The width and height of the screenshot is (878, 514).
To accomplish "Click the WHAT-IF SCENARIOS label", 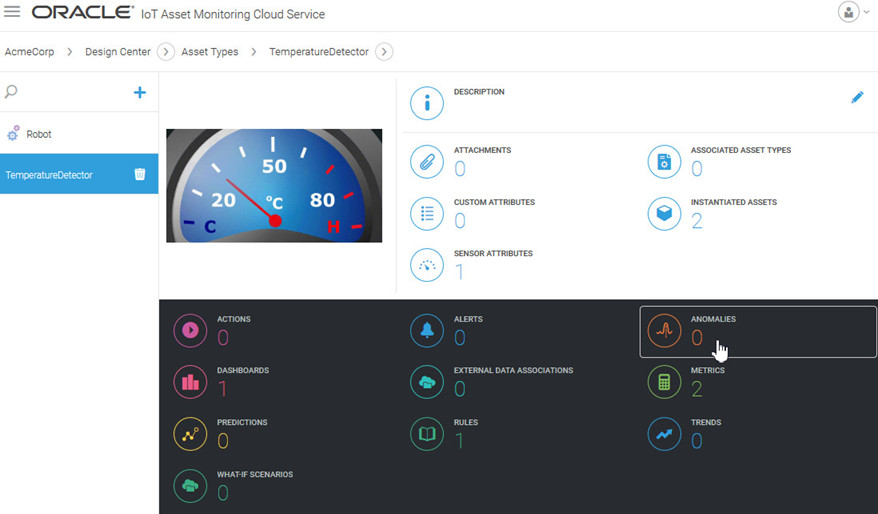I will point(255,474).
